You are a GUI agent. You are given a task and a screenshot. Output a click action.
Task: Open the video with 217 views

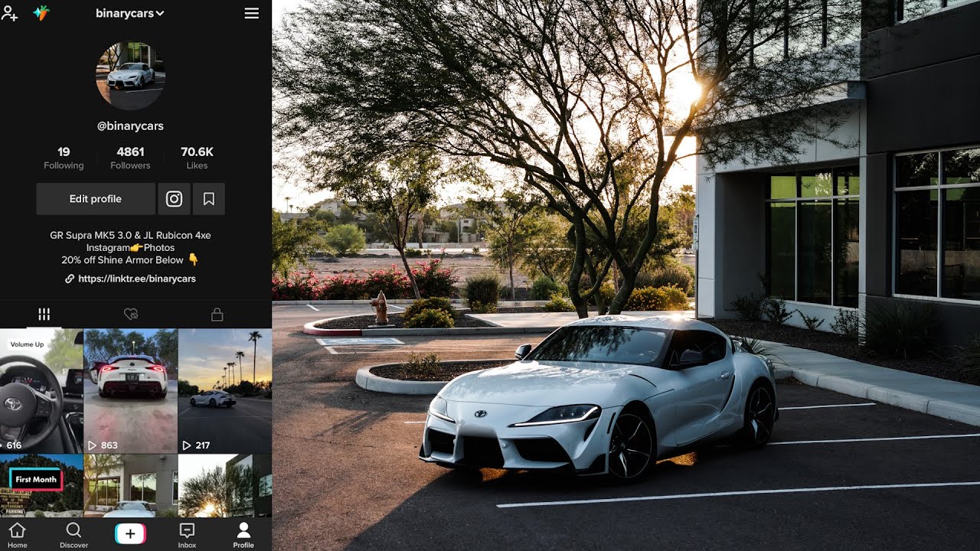225,391
